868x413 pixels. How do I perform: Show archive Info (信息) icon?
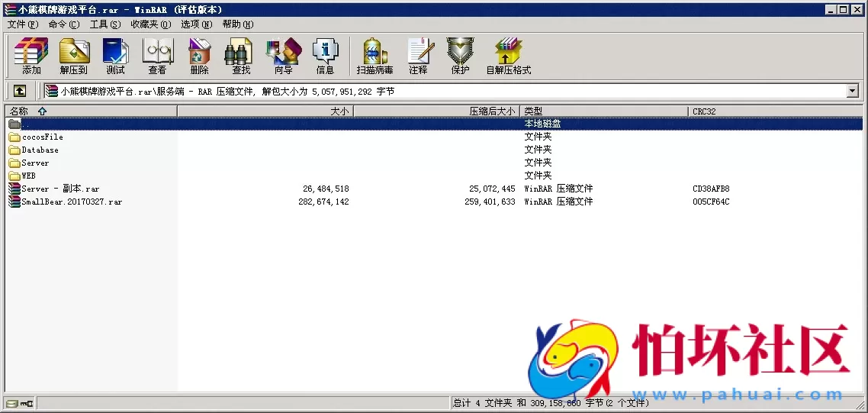coord(326,56)
